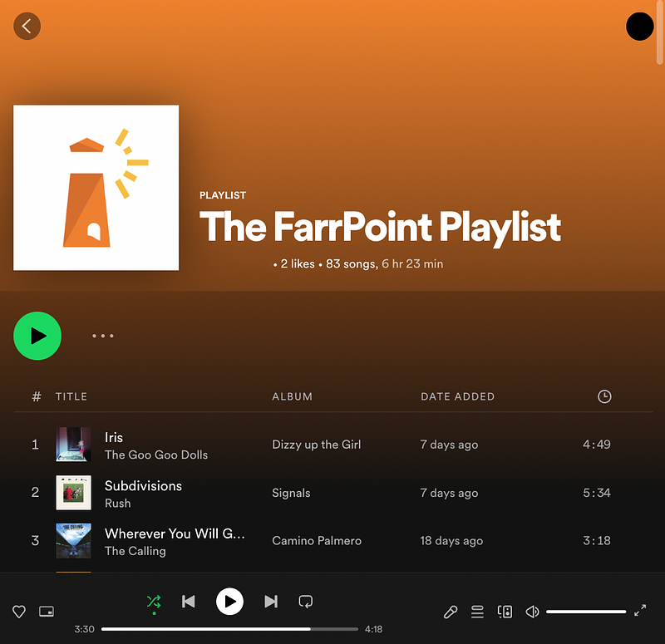Play The FarrPoint Playlist with the green button

click(x=37, y=336)
